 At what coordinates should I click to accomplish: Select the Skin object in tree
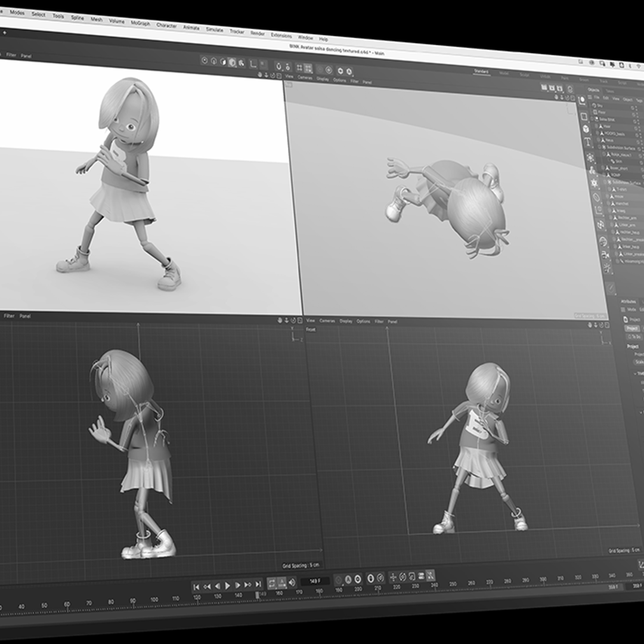click(x=620, y=162)
